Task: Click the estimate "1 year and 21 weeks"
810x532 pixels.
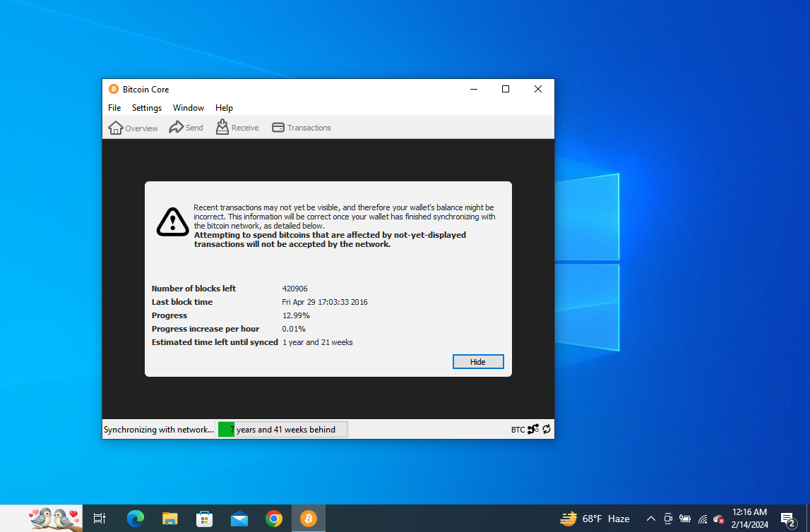Action: pyautogui.click(x=318, y=342)
